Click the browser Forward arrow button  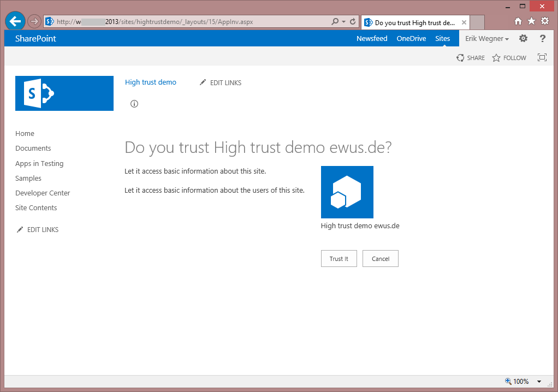34,22
